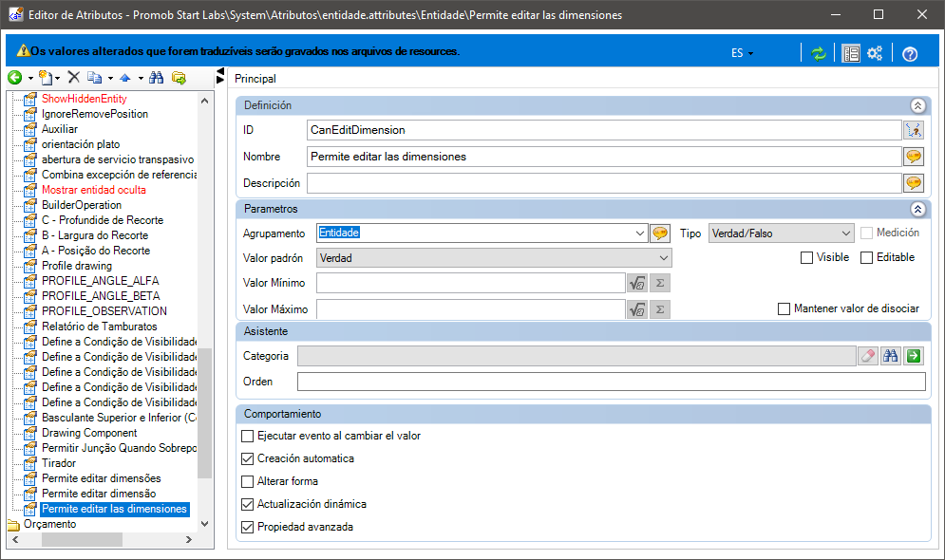Image resolution: width=945 pixels, height=560 pixels.
Task: Open dropdown arrow next to move up icon
Action: (141, 78)
